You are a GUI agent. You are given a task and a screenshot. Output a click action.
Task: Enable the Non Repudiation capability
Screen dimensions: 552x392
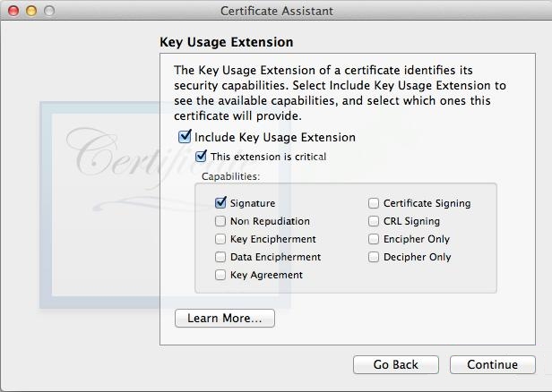coord(220,221)
